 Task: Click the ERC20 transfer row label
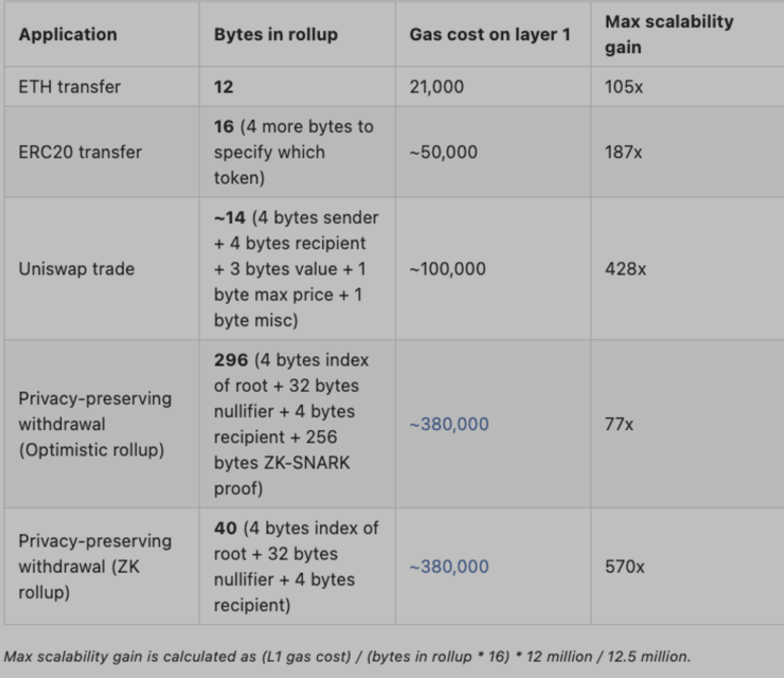80,152
